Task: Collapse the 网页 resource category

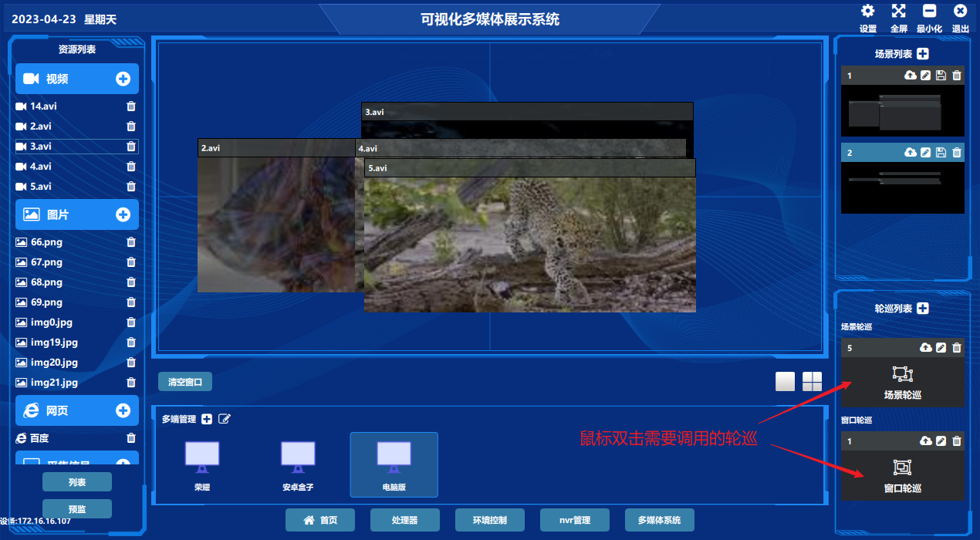Action: tap(77, 410)
